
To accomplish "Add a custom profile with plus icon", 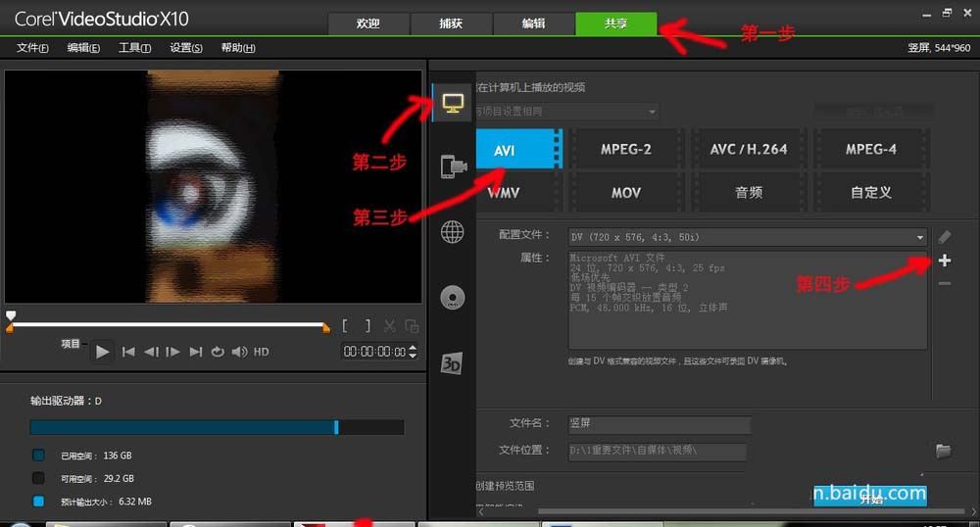I will [945, 261].
